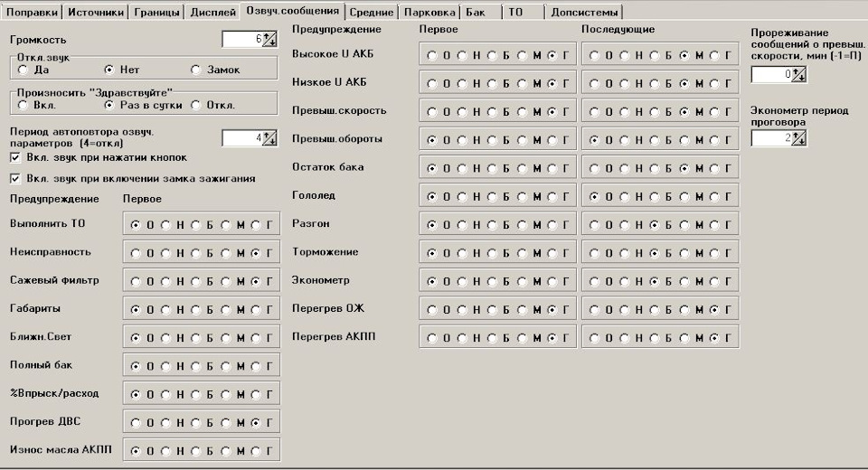Choose Вкл. for Произносить Здравствуйте
Screen dimensions: 868x470
tap(37, 105)
